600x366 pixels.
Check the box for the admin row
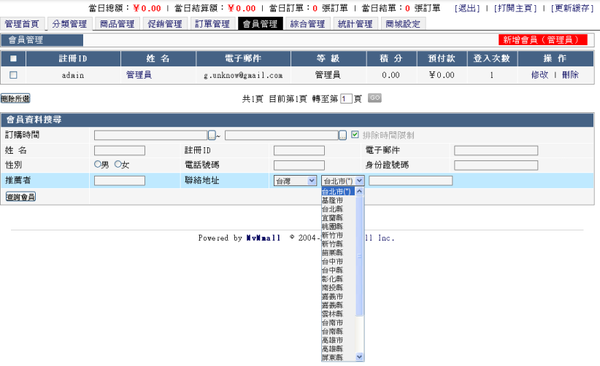click(13, 75)
